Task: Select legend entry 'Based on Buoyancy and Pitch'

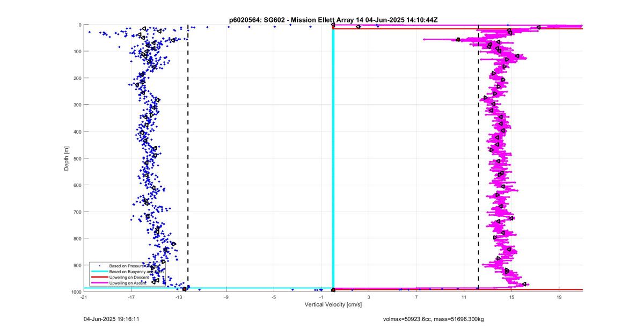Action: (x=136, y=272)
